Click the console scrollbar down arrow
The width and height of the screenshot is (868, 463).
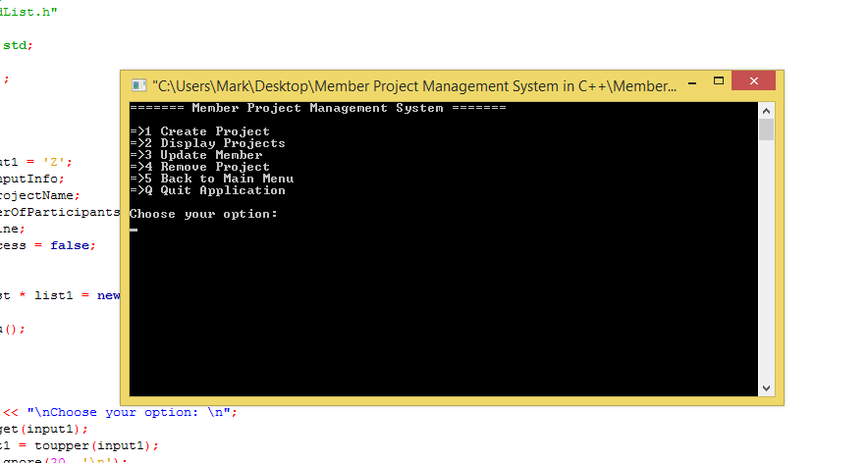pos(766,388)
